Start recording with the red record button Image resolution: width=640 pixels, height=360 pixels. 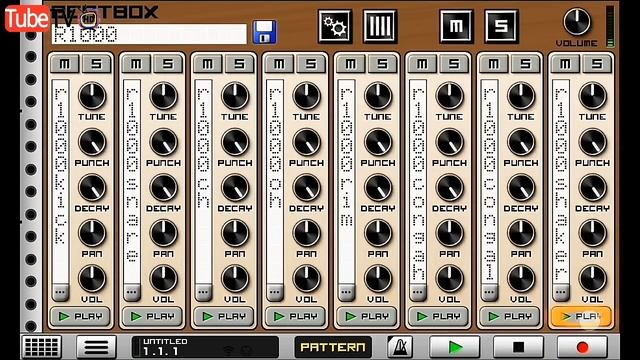click(x=582, y=347)
